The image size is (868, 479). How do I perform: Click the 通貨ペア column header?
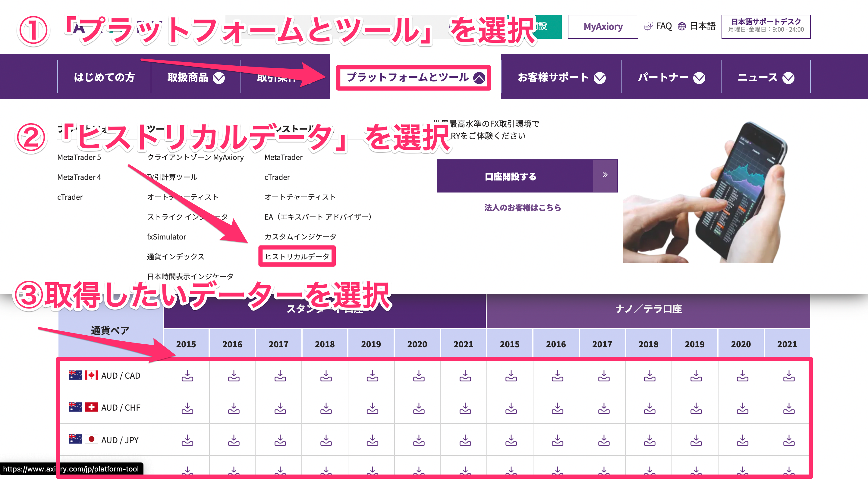coord(110,330)
